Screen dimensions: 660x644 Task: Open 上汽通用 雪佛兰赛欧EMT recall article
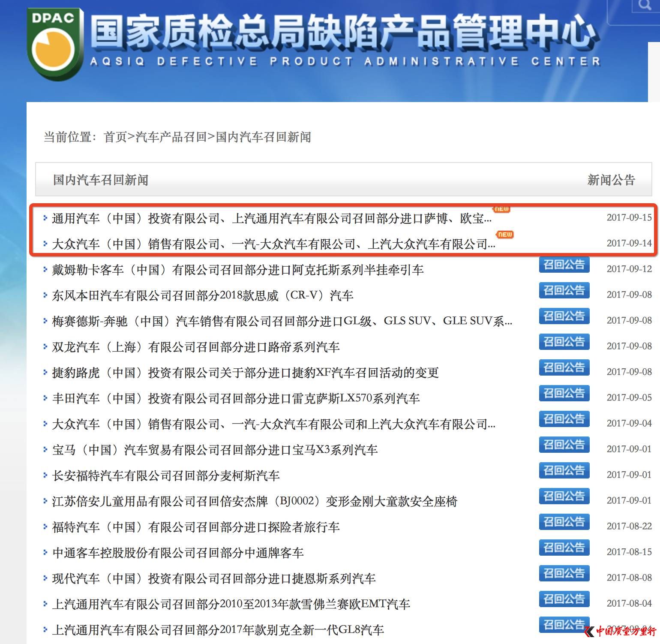click(231, 604)
